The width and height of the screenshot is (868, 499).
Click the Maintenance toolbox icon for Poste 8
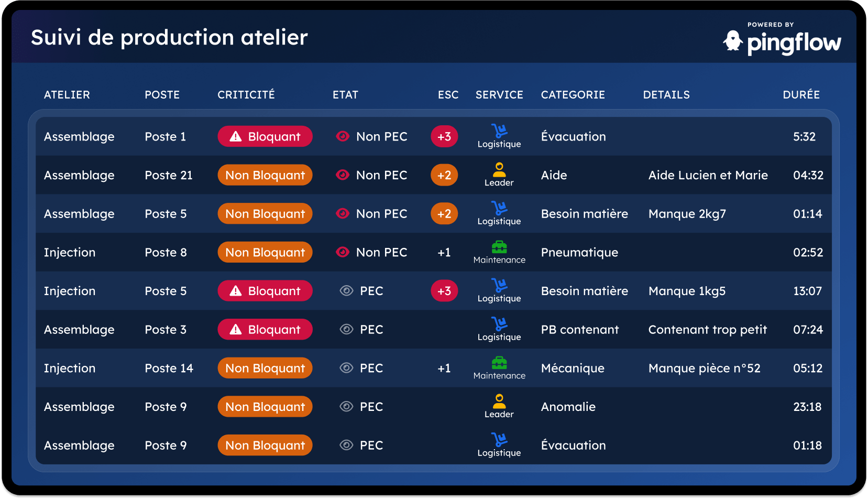(499, 246)
